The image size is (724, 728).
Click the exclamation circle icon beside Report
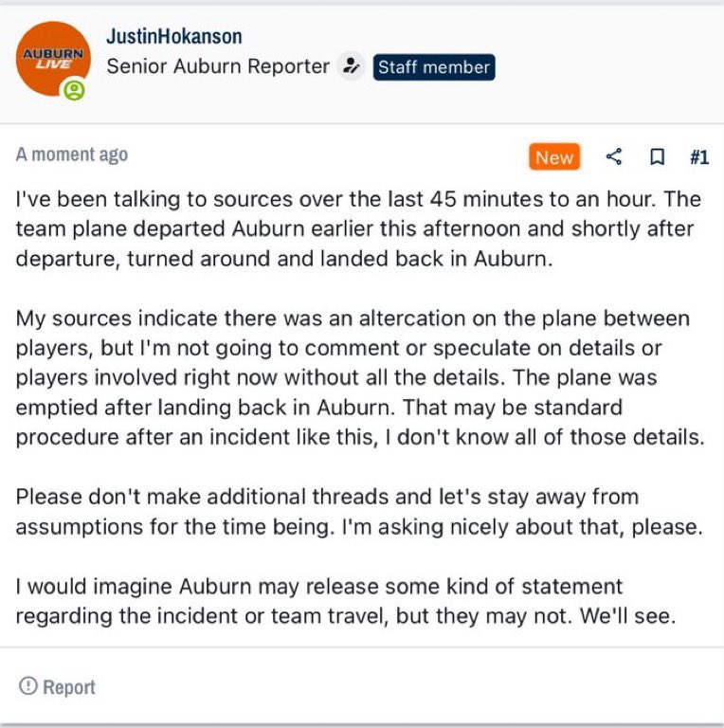[27, 686]
